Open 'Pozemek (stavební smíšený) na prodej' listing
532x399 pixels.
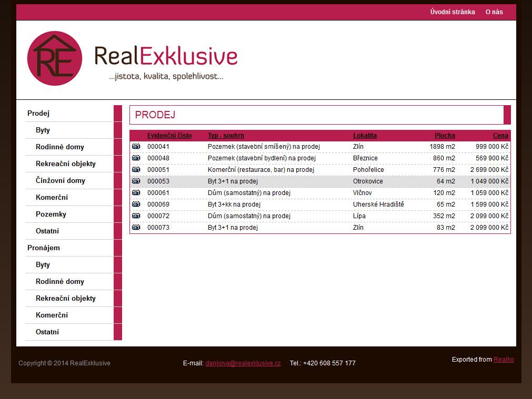[264, 147]
